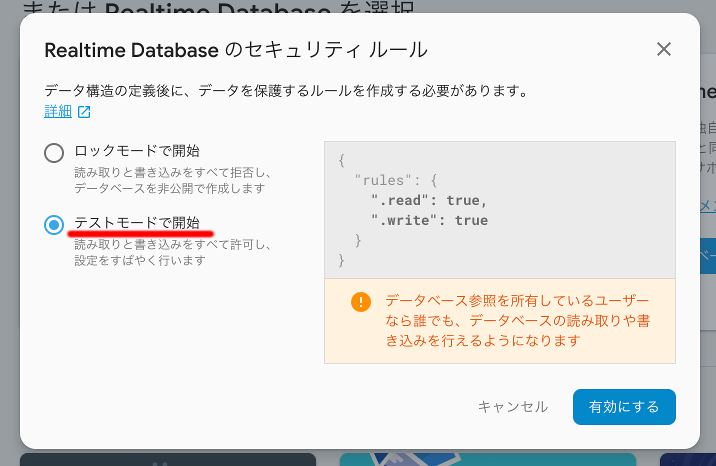
Task: Select テストモードで開始 radio button
Action: [x=54, y=225]
